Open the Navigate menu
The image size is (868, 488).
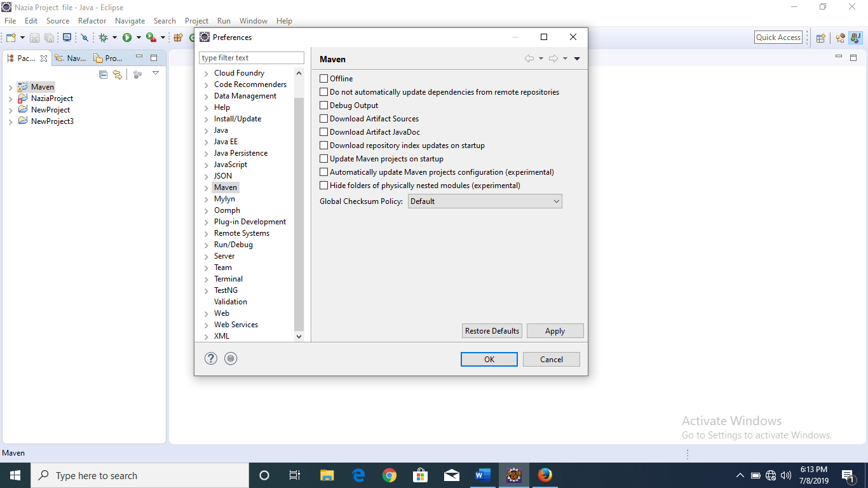[x=130, y=21]
